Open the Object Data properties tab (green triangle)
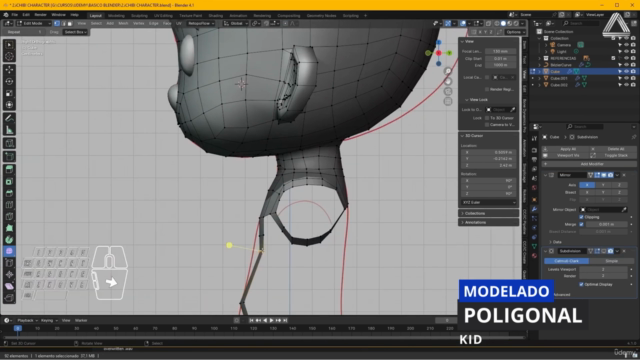The height and width of the screenshot is (360, 640). click(x=534, y=246)
